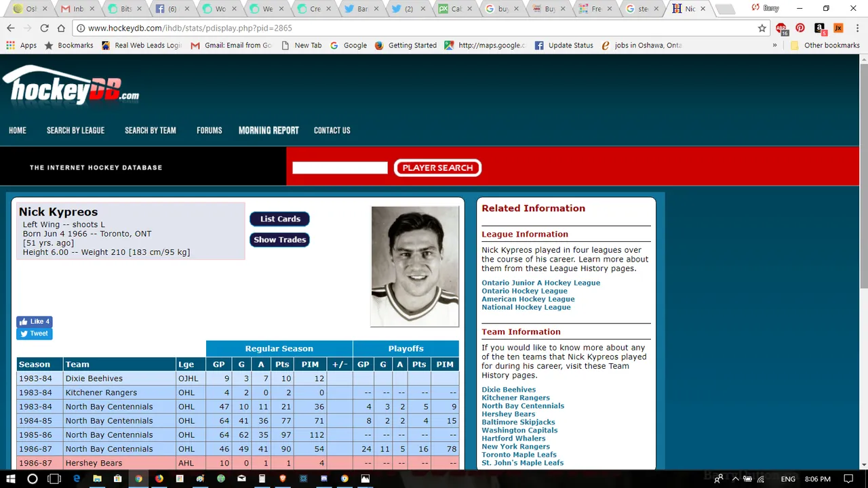
Task: Open the Amazon extension icon
Action: (819, 28)
